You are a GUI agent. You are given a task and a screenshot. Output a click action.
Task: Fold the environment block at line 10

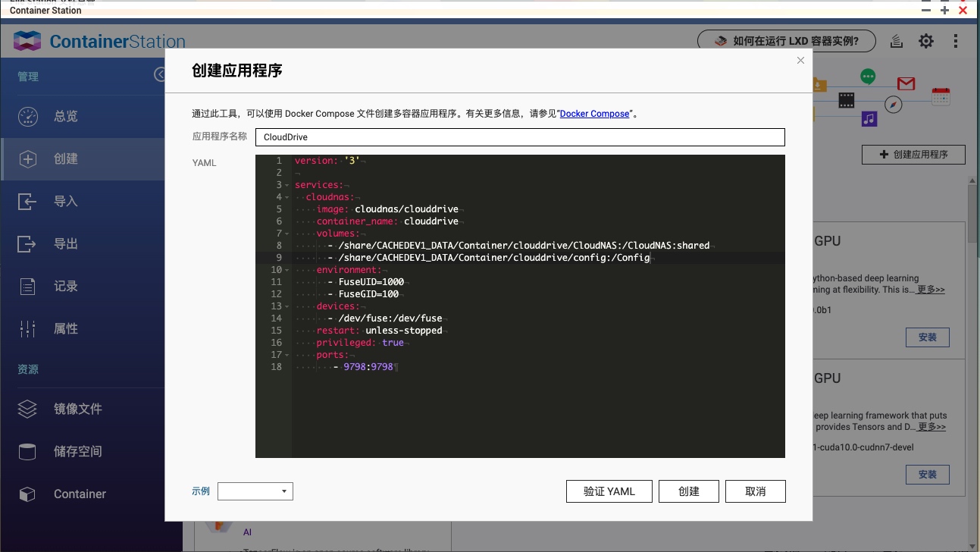click(288, 270)
